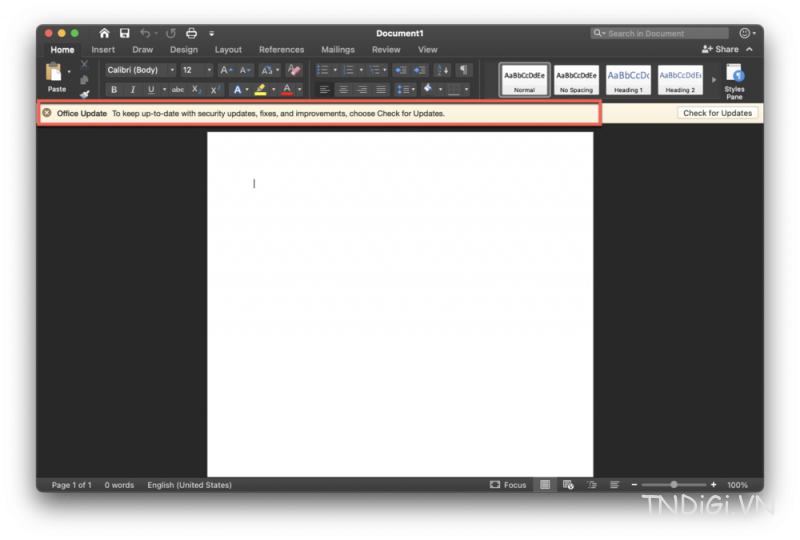
Task: Open the References tab
Action: click(282, 50)
